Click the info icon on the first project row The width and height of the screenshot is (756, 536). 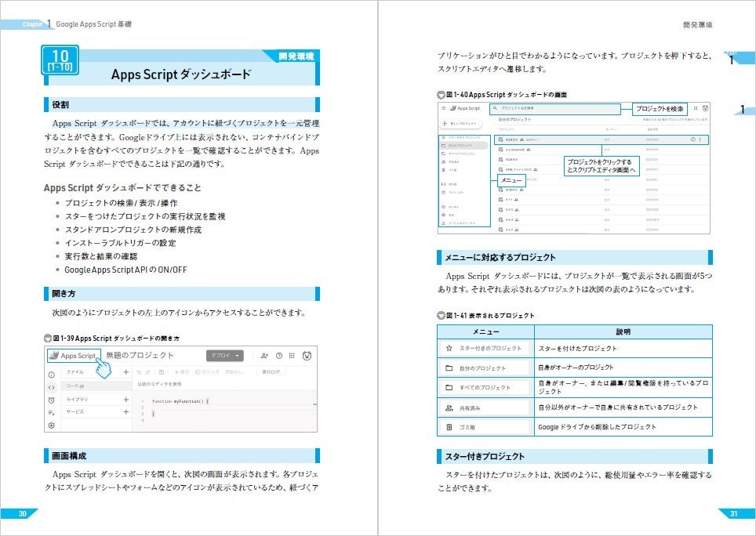(693, 139)
